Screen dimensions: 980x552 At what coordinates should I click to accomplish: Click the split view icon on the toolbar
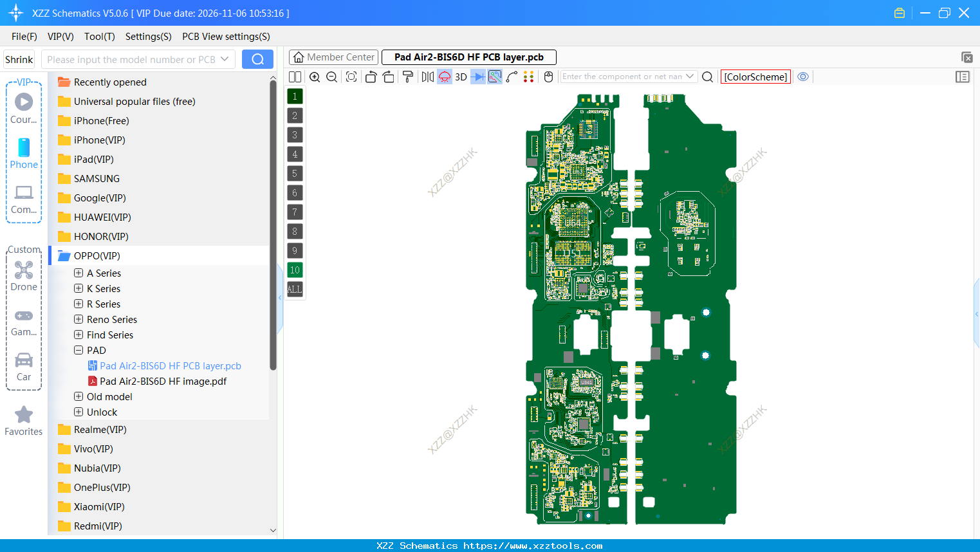[x=295, y=77]
